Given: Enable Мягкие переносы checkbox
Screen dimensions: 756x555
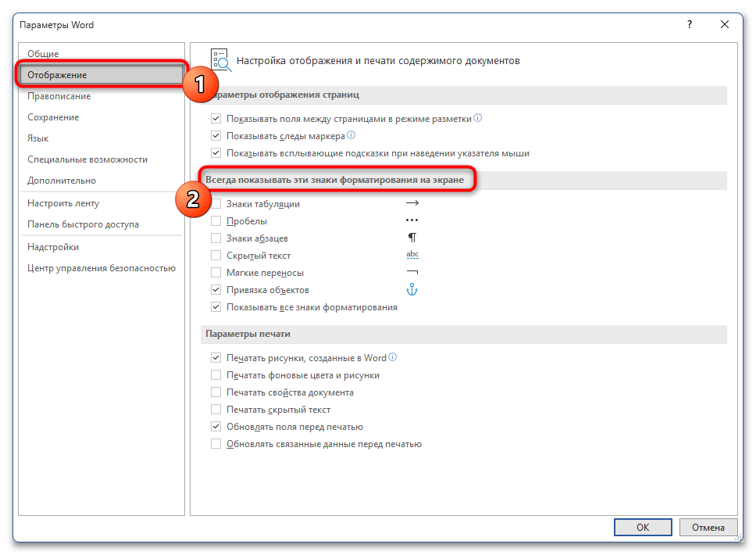Looking at the screenshot, I should (x=216, y=273).
